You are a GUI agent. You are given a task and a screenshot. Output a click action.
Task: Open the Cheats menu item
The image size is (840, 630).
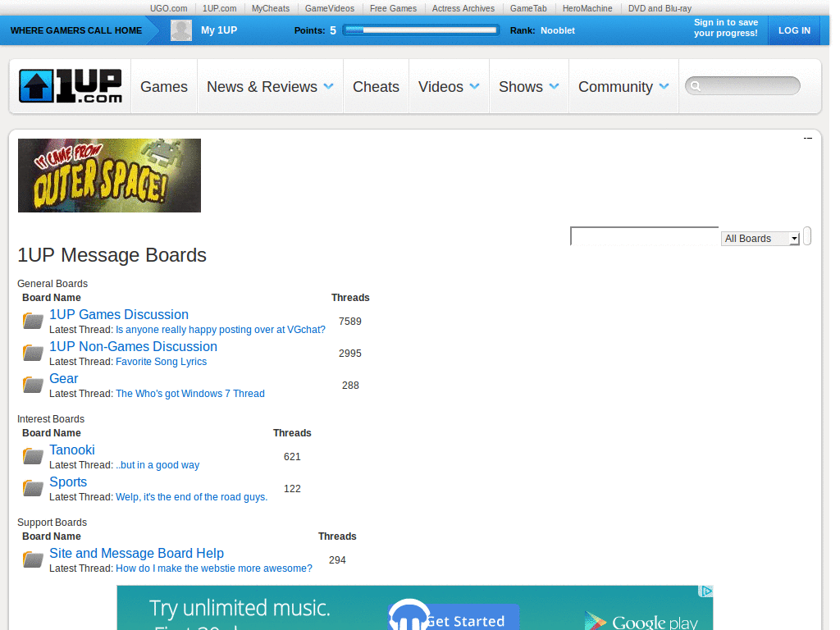click(376, 87)
